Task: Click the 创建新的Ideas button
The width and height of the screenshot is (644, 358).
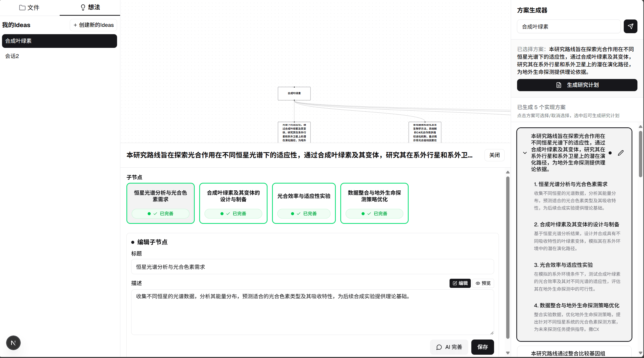Action: point(93,25)
